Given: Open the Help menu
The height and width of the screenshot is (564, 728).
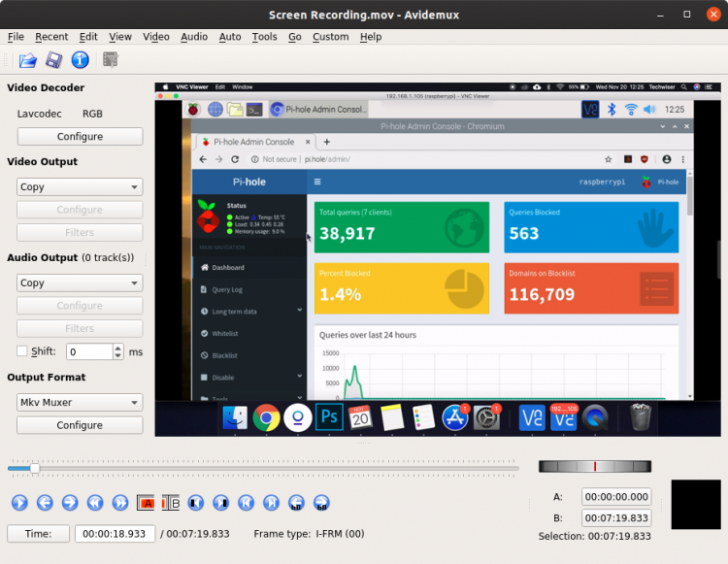Looking at the screenshot, I should (371, 37).
